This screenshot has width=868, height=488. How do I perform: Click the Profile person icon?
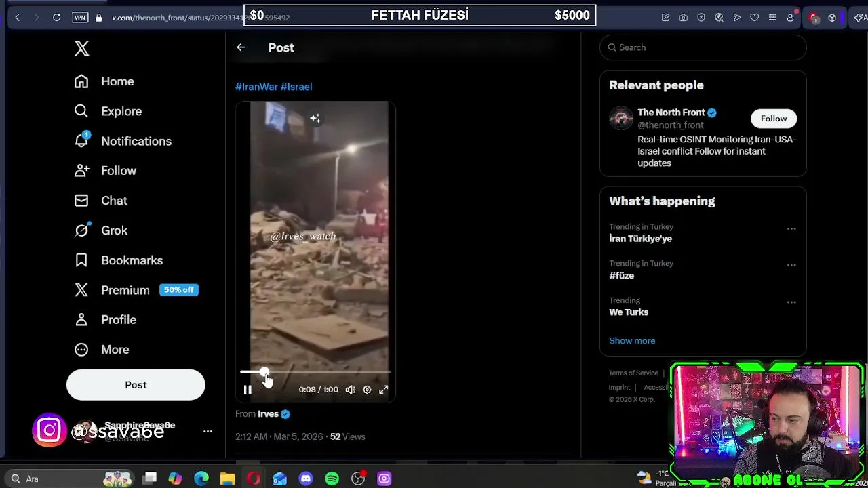click(81, 320)
